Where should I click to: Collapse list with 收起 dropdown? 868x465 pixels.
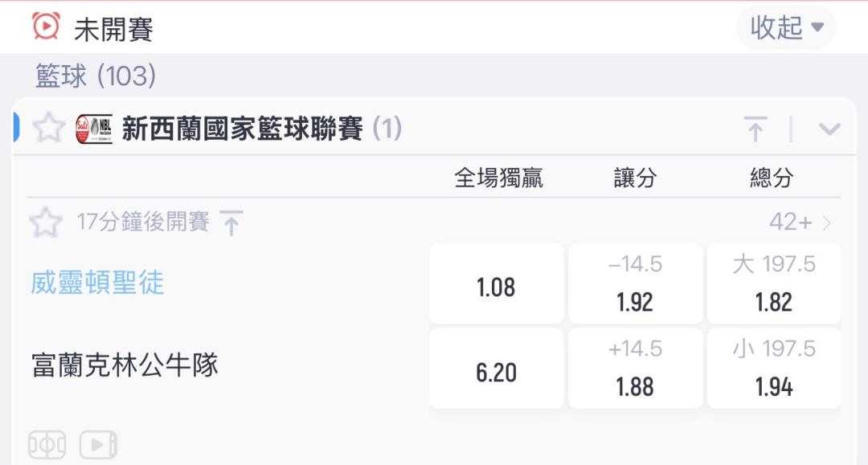[x=785, y=27]
